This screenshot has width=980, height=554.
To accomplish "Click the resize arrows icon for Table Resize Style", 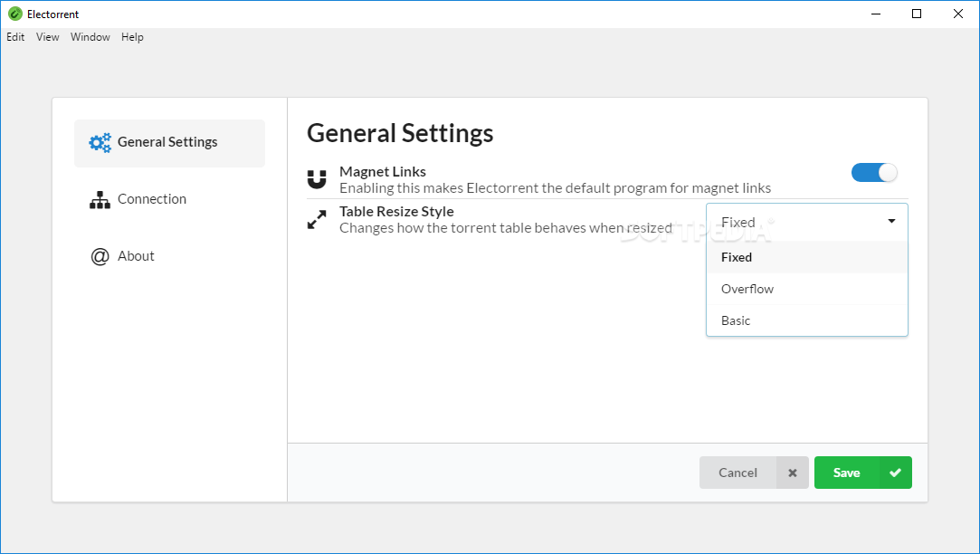I will (317, 219).
